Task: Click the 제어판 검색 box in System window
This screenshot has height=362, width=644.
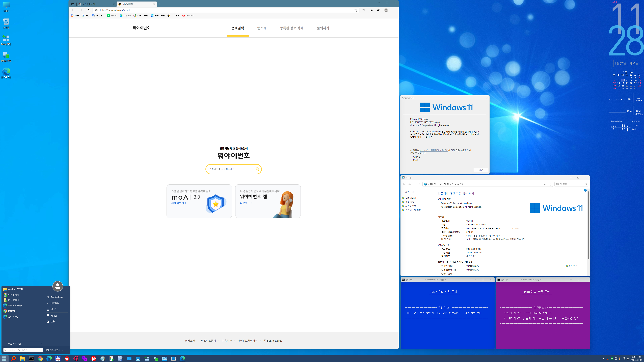Action: [x=571, y=184]
